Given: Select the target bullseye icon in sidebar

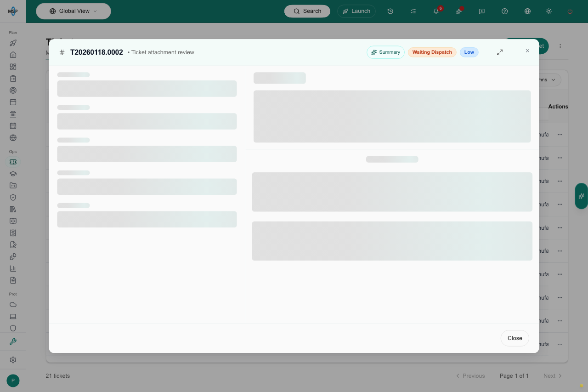Looking at the screenshot, I should coord(13,90).
